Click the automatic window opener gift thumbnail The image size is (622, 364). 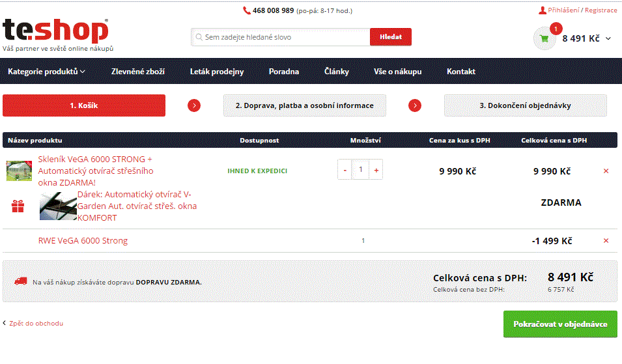coord(58,206)
